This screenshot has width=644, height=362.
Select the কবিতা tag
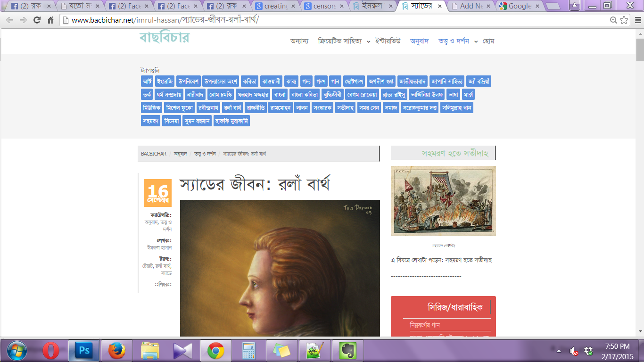tap(250, 81)
